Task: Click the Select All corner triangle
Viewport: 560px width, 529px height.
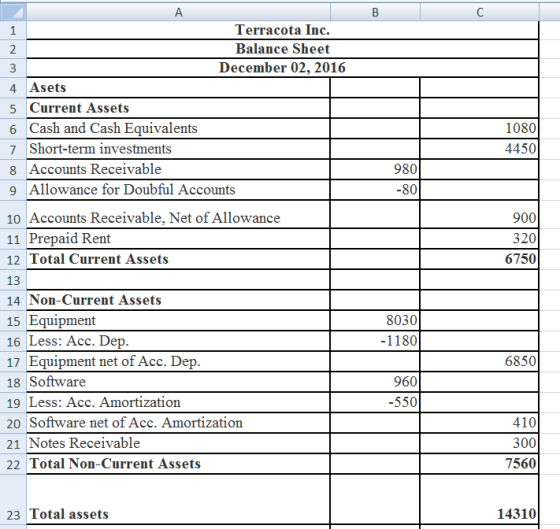Action: [13, 13]
